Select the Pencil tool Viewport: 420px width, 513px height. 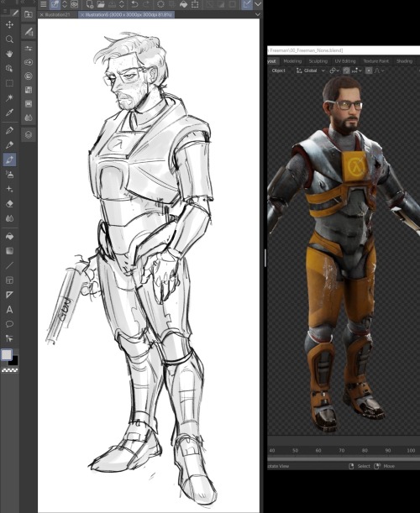click(x=9, y=145)
